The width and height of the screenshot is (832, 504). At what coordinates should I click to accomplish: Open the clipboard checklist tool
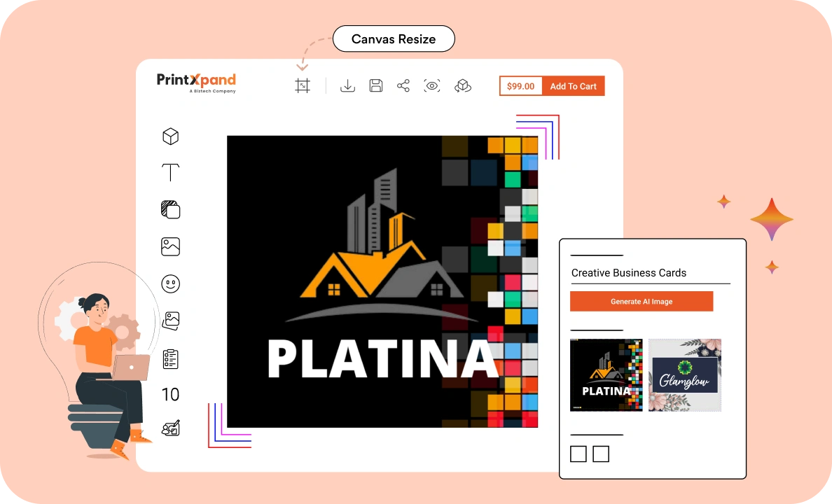(x=171, y=359)
